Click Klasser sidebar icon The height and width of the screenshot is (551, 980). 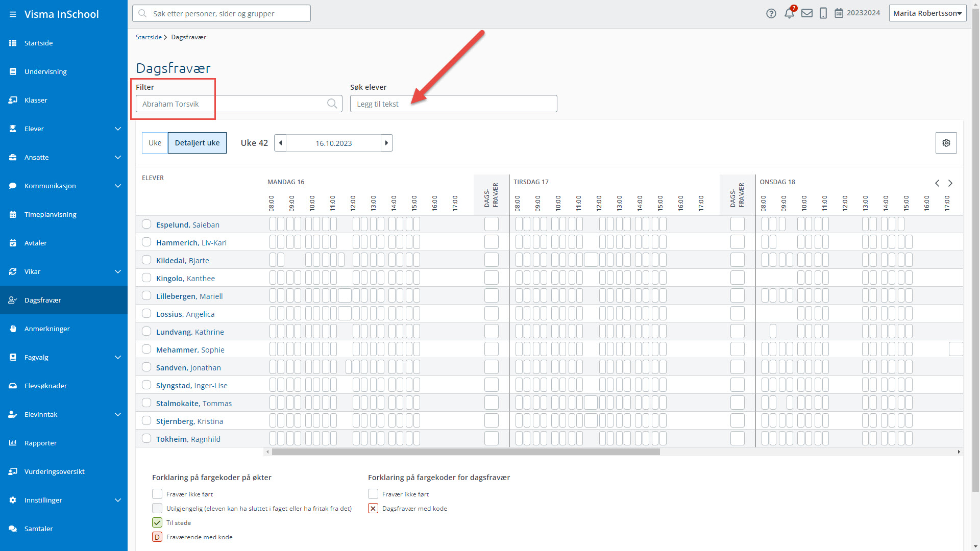13,100
